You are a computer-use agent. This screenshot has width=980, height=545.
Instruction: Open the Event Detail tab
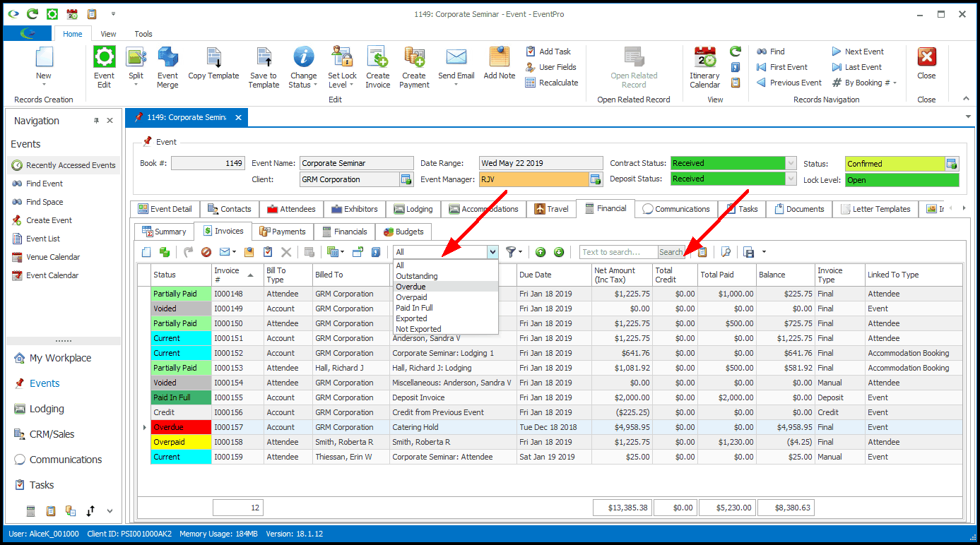point(165,209)
